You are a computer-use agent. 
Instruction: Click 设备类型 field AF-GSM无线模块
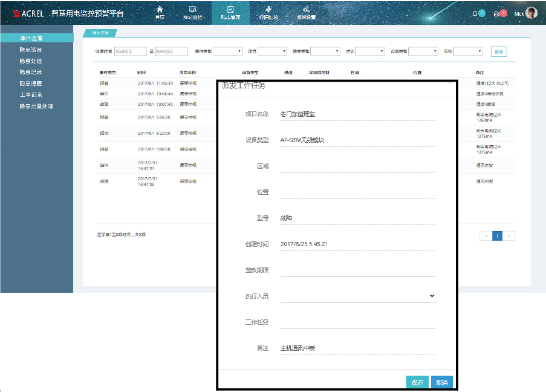click(x=358, y=140)
